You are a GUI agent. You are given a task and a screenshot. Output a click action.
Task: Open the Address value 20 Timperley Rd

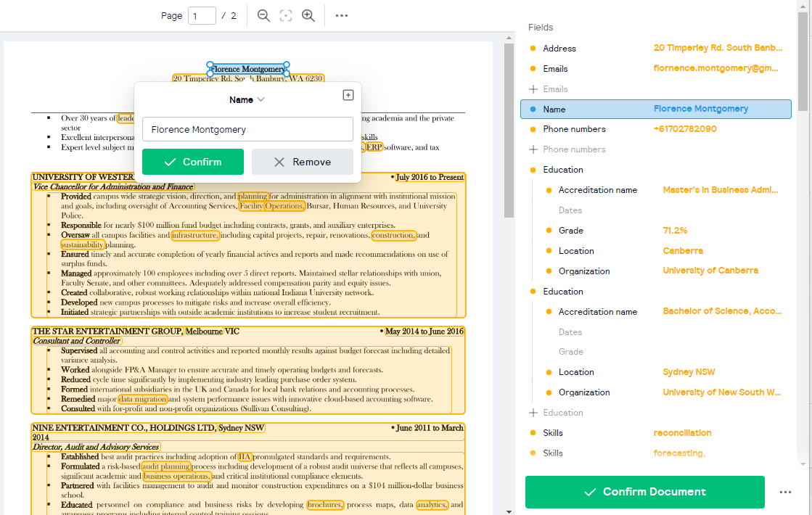pyautogui.click(x=718, y=48)
